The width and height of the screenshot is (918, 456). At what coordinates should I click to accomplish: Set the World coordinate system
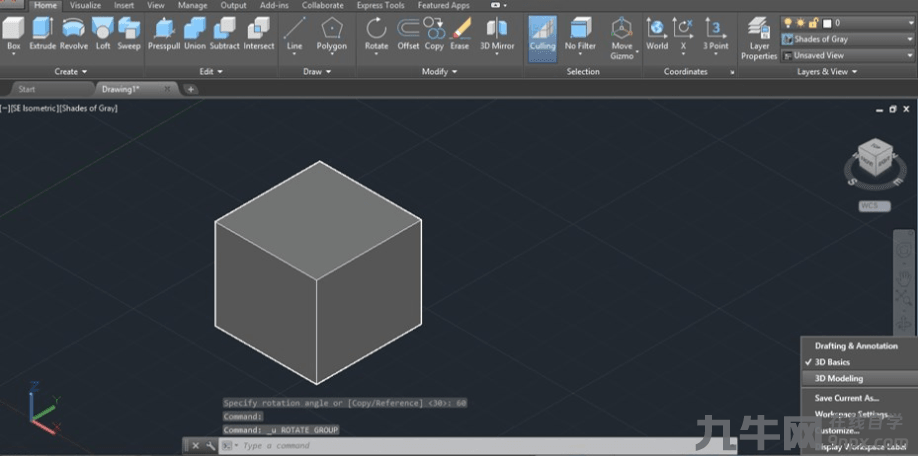click(657, 33)
